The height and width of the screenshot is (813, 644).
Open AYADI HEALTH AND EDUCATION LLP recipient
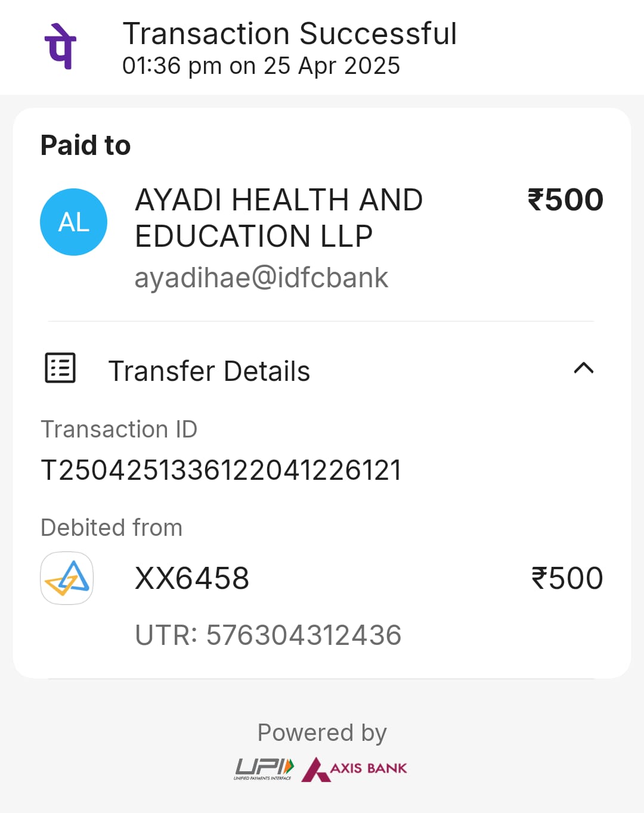point(278,218)
